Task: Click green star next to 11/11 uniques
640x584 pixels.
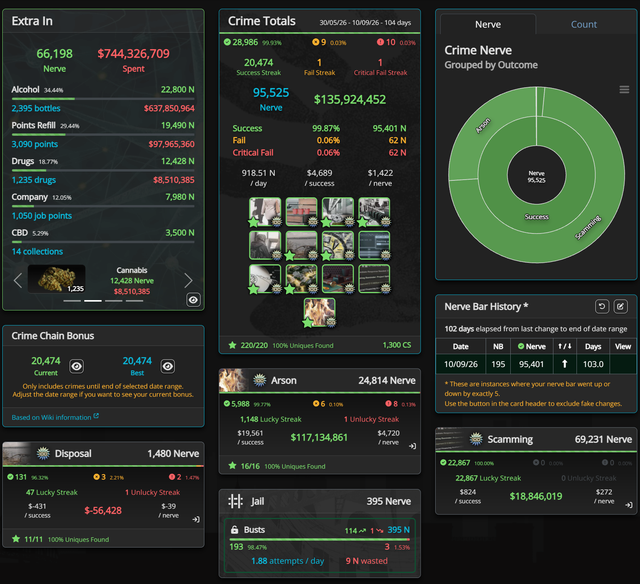Action: 16,539
